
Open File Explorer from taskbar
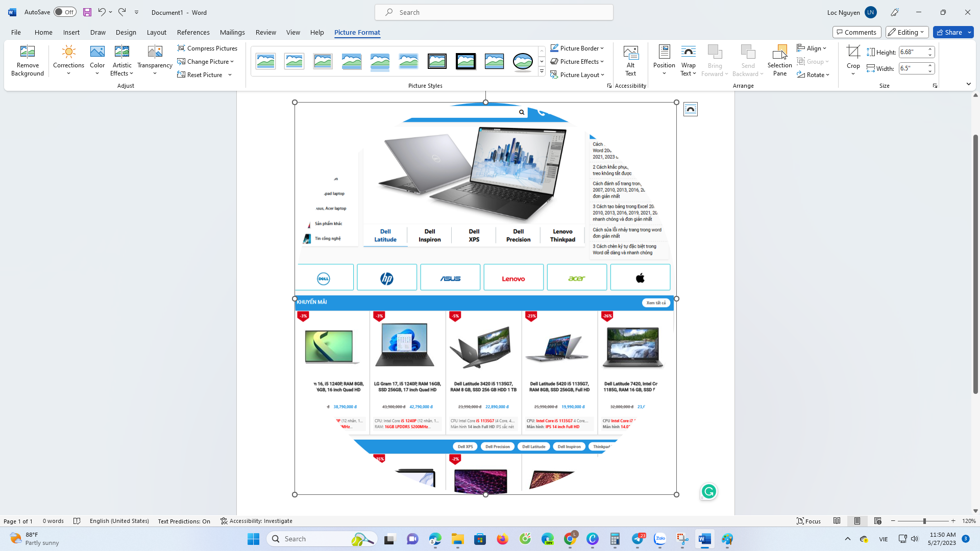click(457, 539)
